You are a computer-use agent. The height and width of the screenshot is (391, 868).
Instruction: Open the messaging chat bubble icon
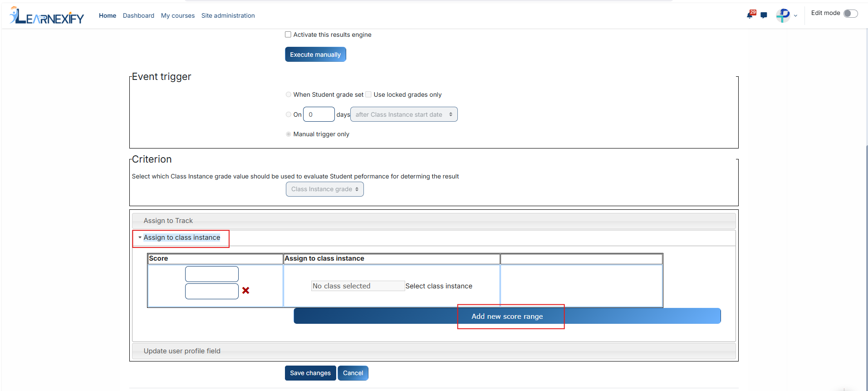[764, 15]
